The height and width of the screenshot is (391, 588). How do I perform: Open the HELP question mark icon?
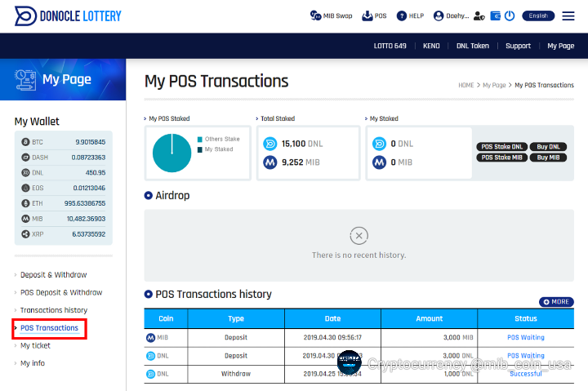pyautogui.click(x=402, y=16)
